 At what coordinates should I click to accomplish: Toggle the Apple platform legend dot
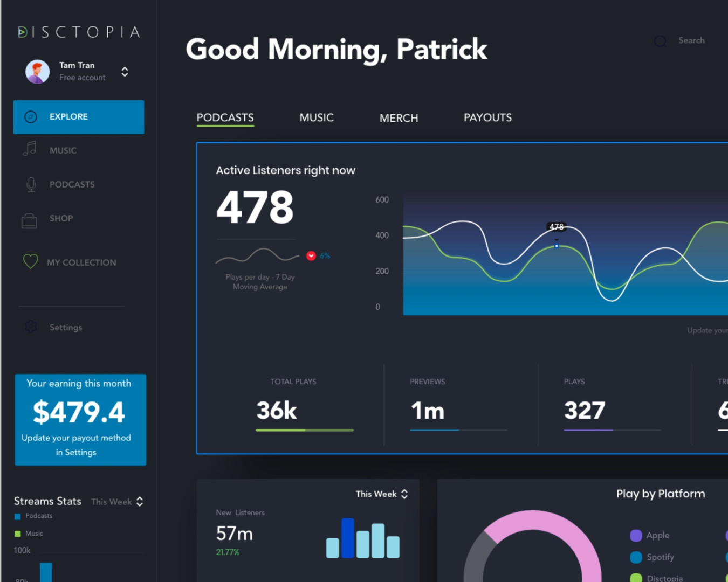(636, 535)
